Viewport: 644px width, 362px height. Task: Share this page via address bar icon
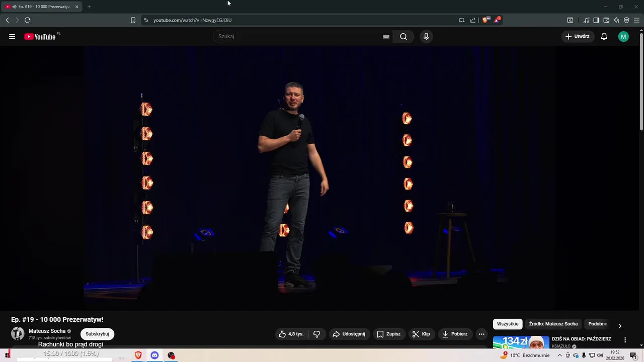[x=473, y=20]
